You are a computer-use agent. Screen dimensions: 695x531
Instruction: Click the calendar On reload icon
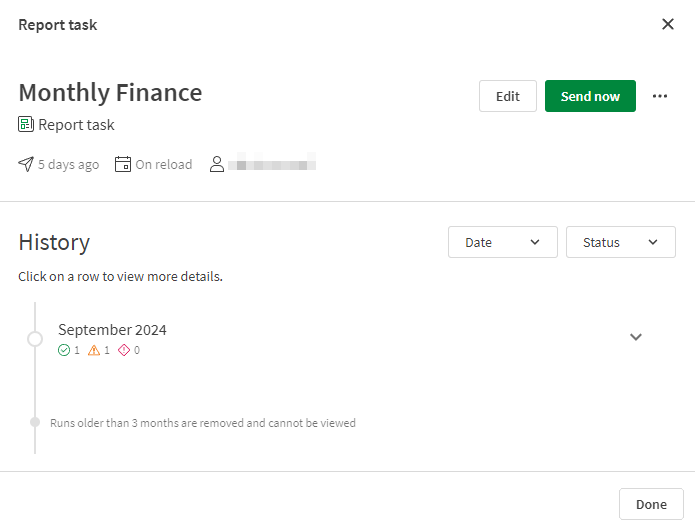pos(123,164)
